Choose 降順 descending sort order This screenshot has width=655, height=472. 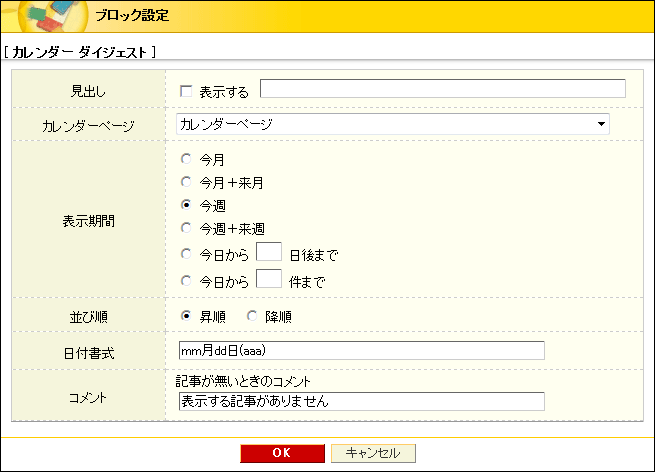pyautogui.click(x=252, y=316)
